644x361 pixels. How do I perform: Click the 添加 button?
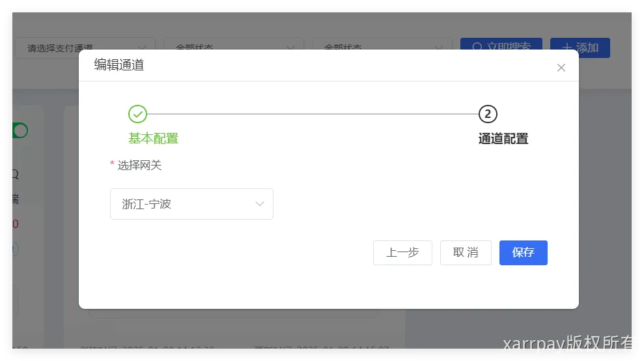click(580, 47)
